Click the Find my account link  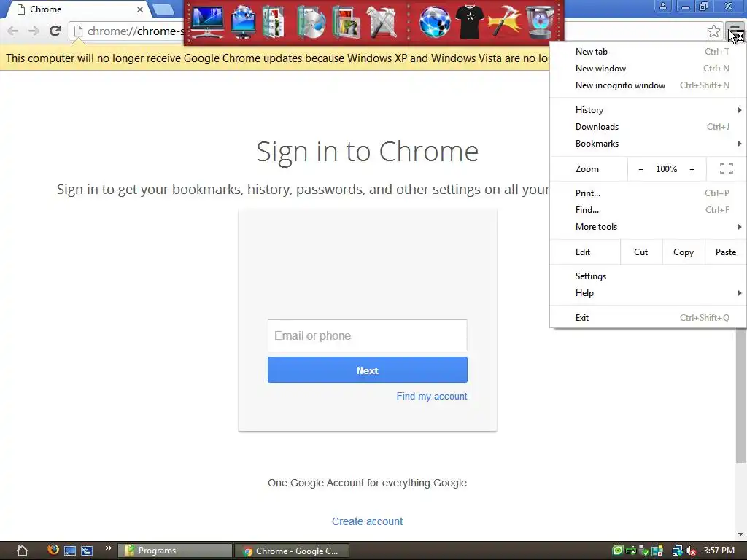click(x=432, y=396)
